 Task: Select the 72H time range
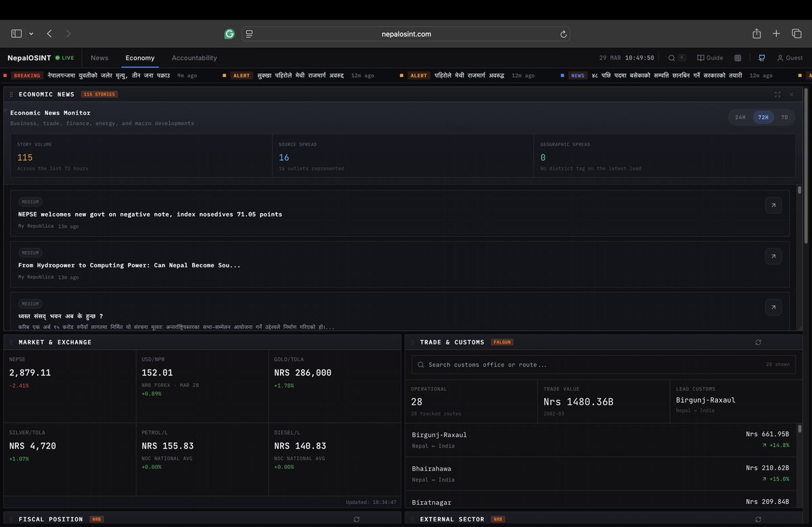click(763, 117)
